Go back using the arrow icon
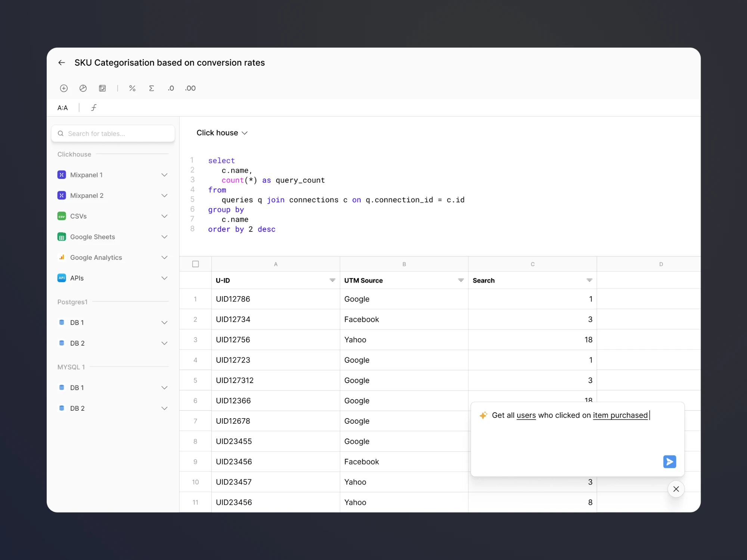The width and height of the screenshot is (747, 560). 62,63
